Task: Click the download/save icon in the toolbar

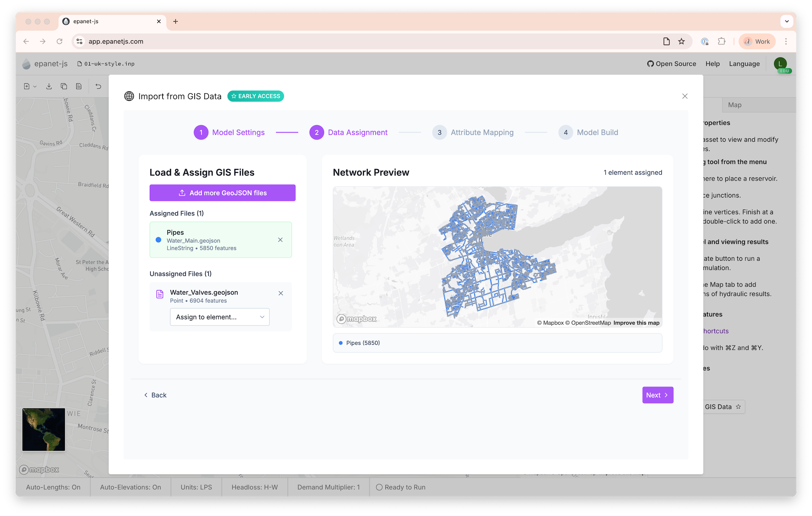Action: point(49,86)
